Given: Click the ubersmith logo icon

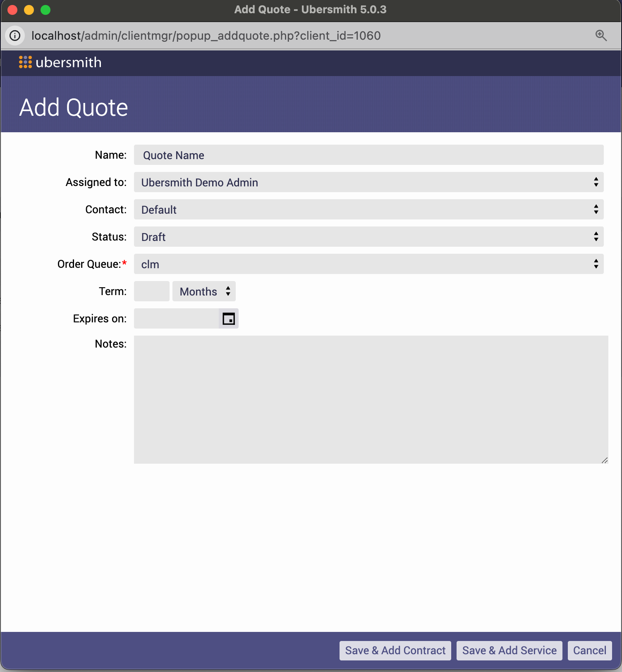Looking at the screenshot, I should (25, 62).
